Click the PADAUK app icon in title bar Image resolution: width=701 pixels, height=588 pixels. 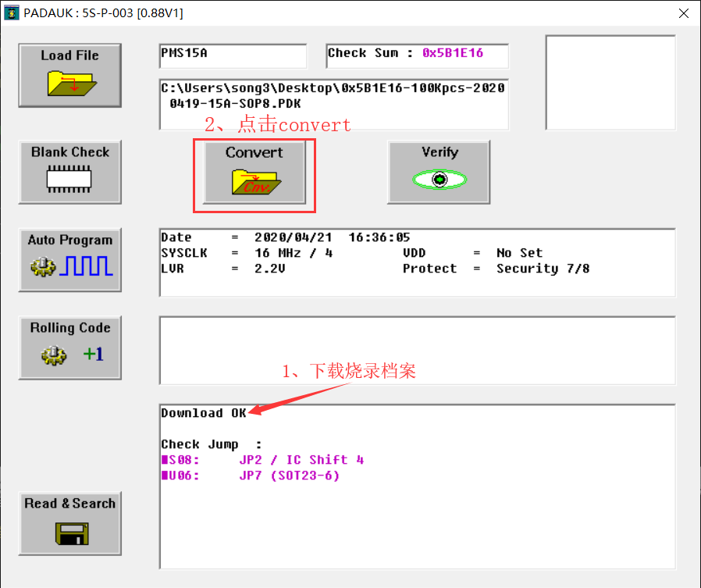[x=11, y=13]
